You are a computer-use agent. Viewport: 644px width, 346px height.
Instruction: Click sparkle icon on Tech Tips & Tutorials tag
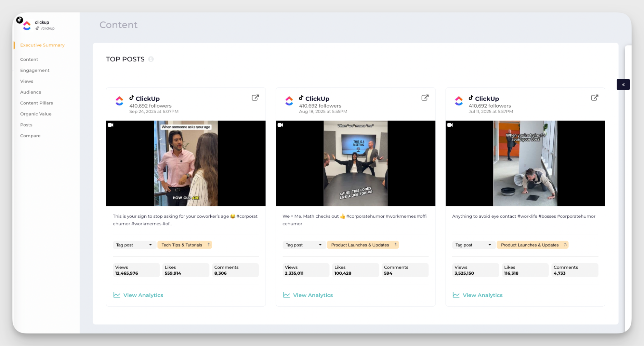[x=209, y=245]
